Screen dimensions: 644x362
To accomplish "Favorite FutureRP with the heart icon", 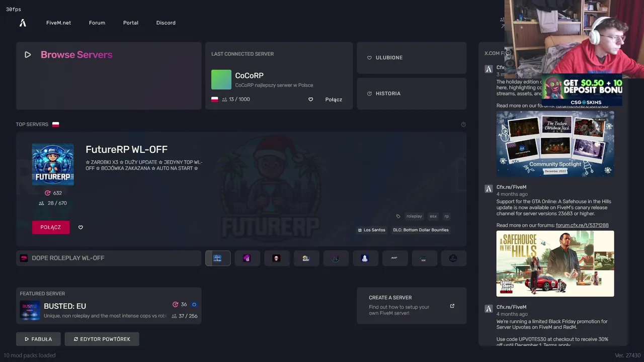I will tap(80, 227).
